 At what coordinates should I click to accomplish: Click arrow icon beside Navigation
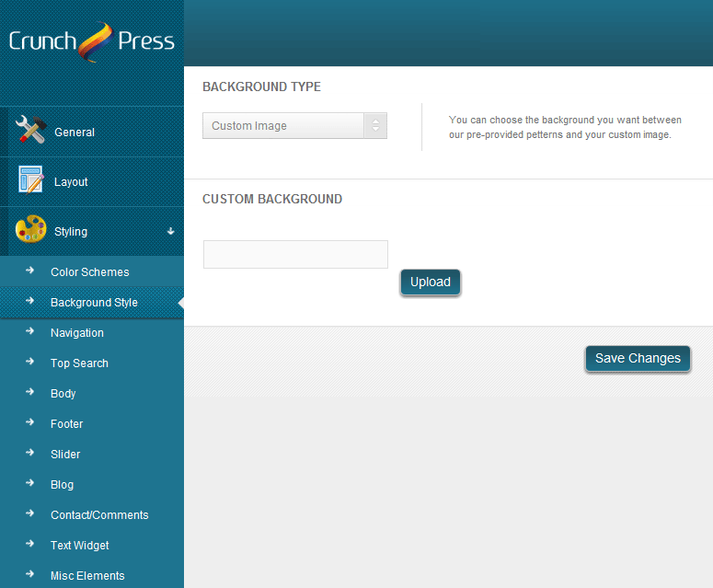30,331
